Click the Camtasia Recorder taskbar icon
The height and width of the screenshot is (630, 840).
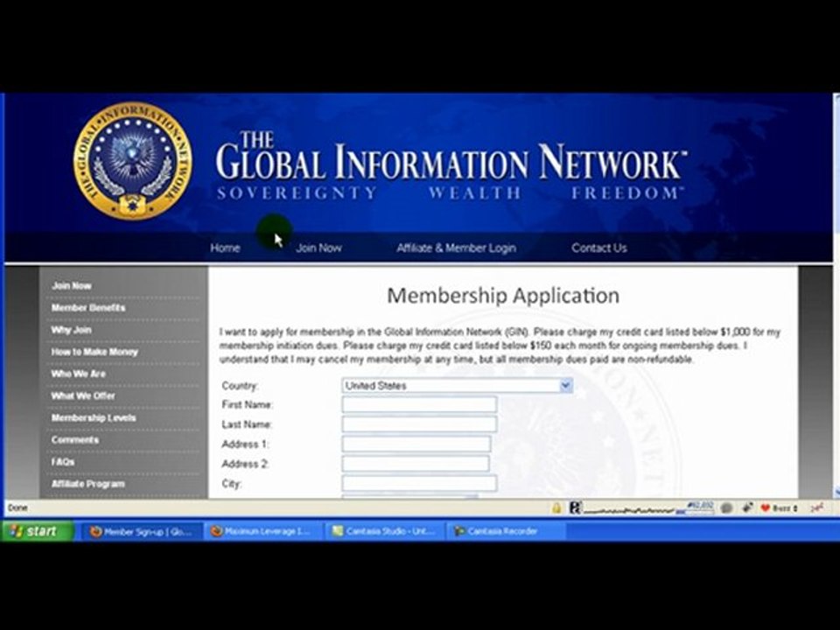click(459, 531)
